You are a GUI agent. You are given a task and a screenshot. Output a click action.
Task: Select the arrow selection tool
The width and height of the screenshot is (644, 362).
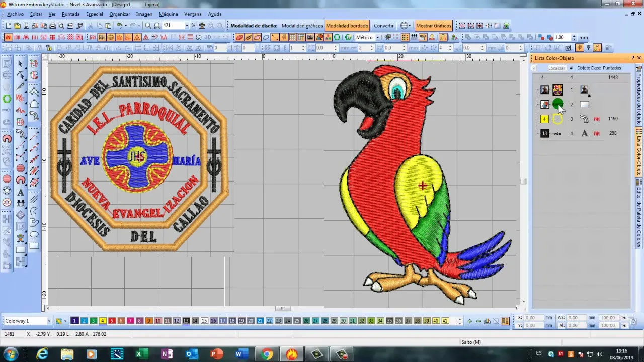coord(21,64)
